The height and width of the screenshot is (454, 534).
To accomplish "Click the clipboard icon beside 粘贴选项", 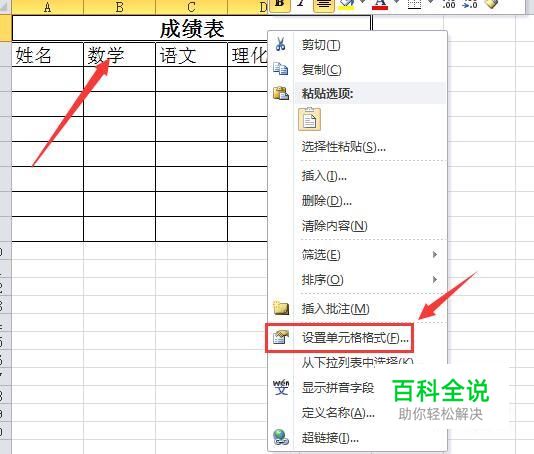I will pos(281,93).
